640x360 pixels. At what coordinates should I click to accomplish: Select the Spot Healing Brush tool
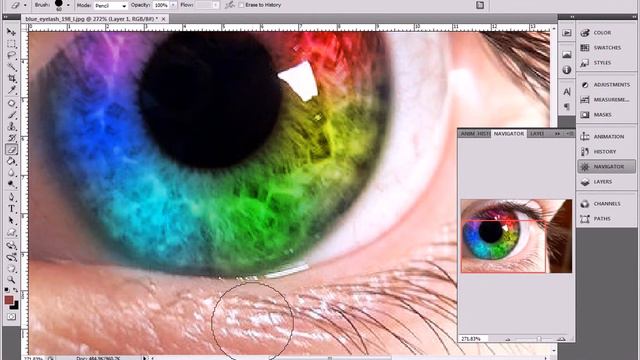(x=11, y=103)
